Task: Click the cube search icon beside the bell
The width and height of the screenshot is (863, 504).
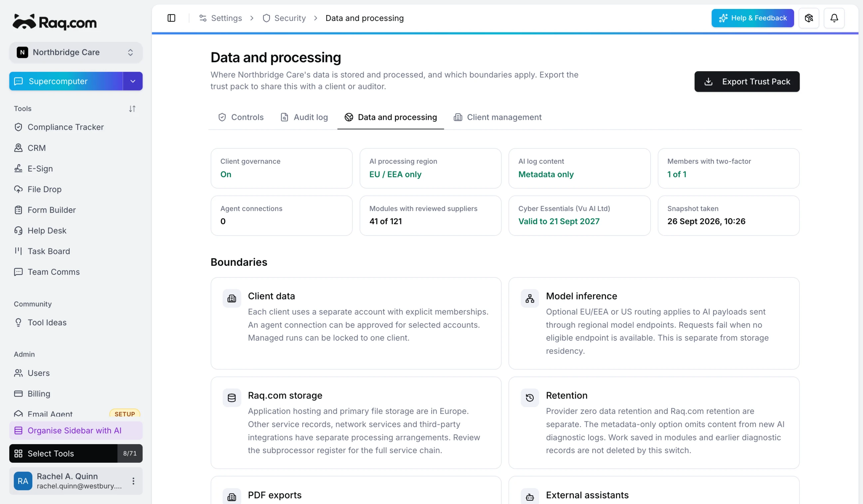Action: pos(808,18)
